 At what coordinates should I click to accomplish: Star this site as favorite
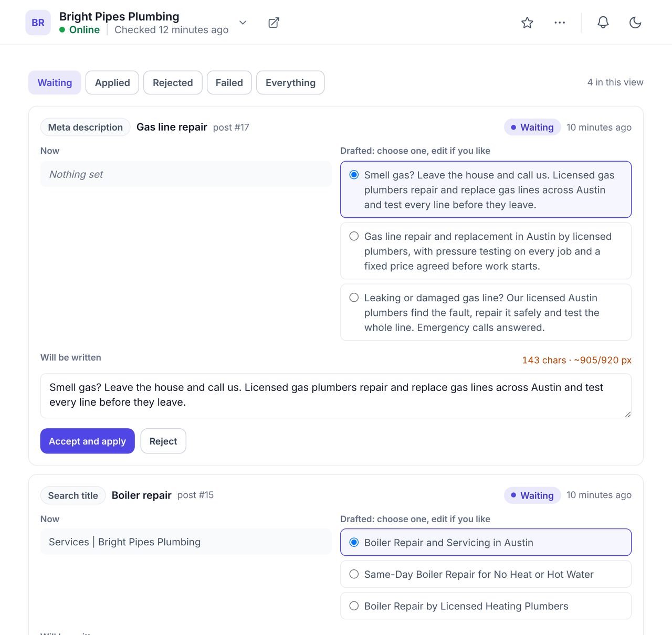[x=527, y=23]
